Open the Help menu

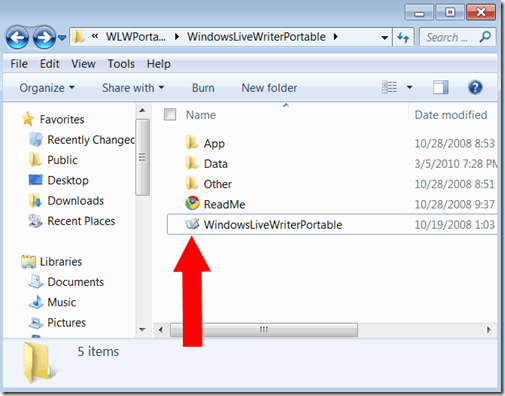tap(159, 64)
